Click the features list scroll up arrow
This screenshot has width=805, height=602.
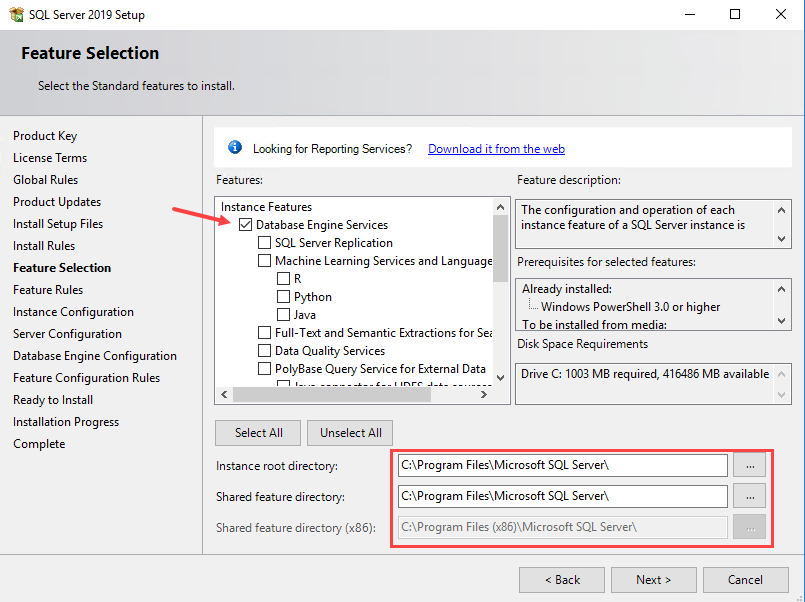[501, 207]
